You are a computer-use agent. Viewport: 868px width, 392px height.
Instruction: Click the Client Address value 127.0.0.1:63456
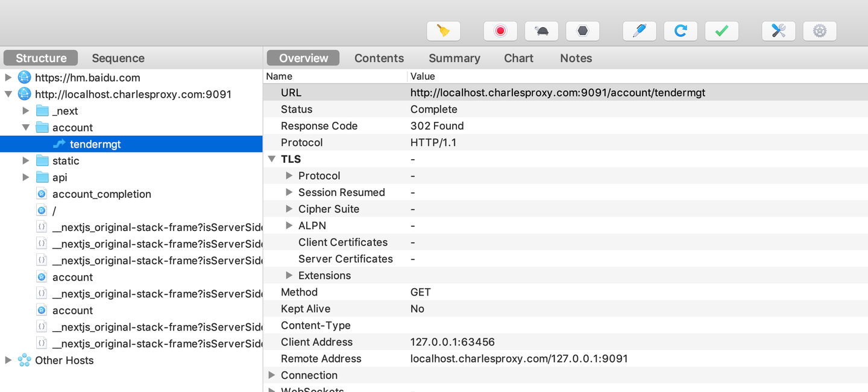(x=453, y=342)
